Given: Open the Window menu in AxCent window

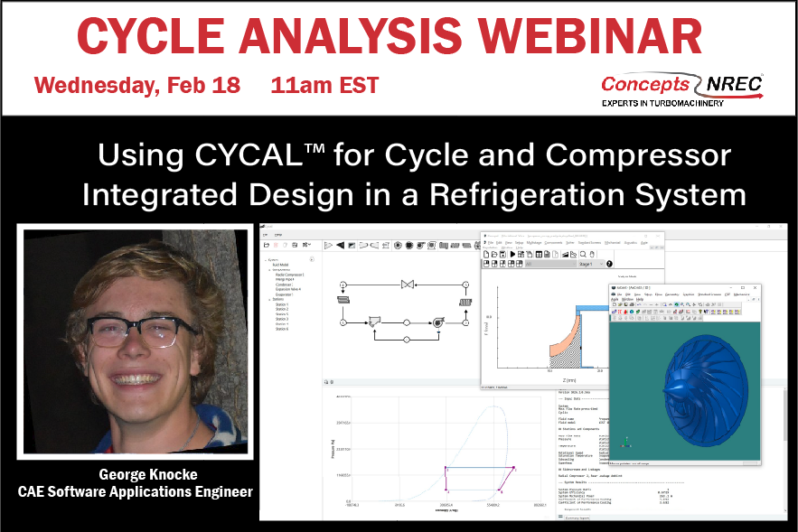Looking at the screenshot, I should 627,299.
